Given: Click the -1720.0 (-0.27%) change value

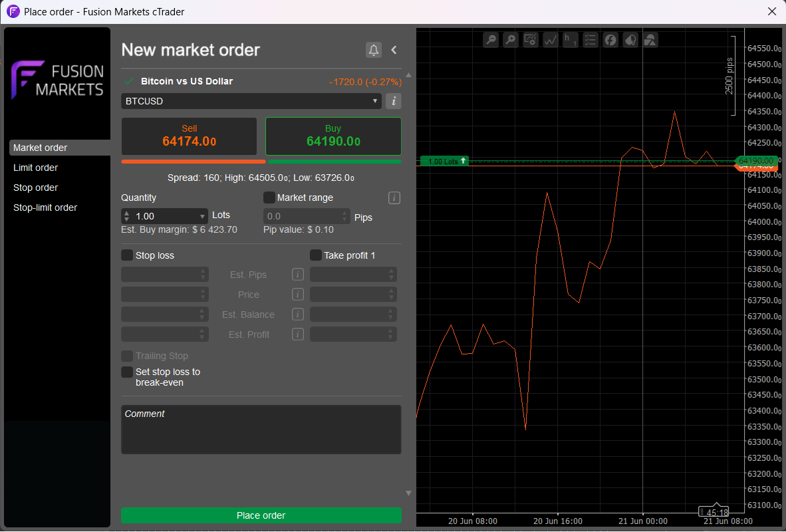Looking at the screenshot, I should tap(366, 82).
